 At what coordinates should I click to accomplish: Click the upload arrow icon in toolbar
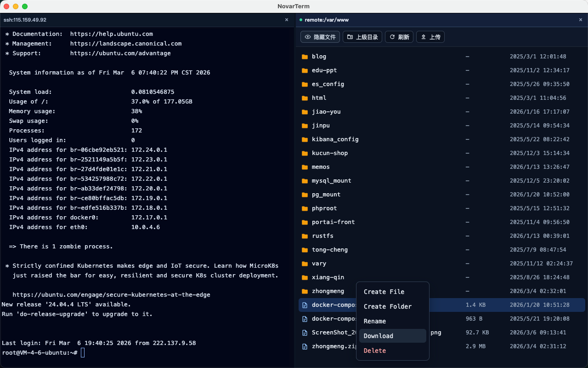point(423,37)
